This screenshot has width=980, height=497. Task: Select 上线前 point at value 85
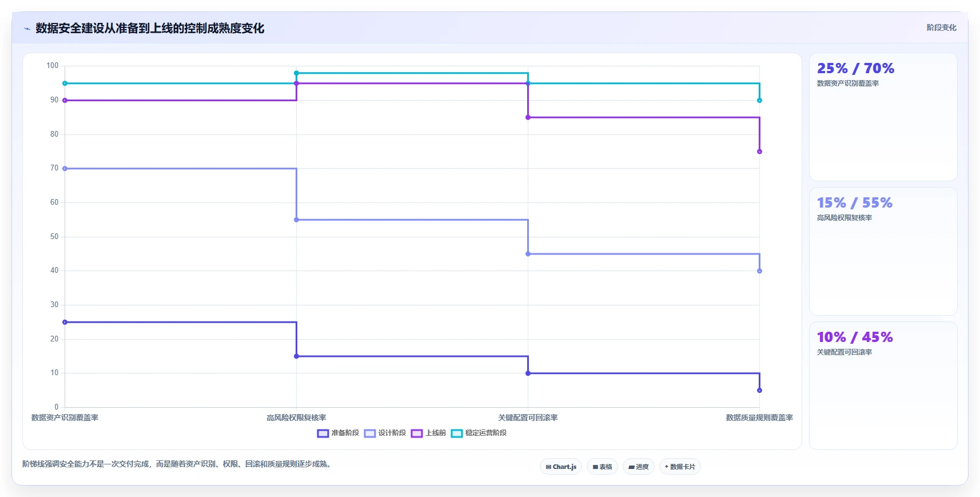(x=528, y=117)
